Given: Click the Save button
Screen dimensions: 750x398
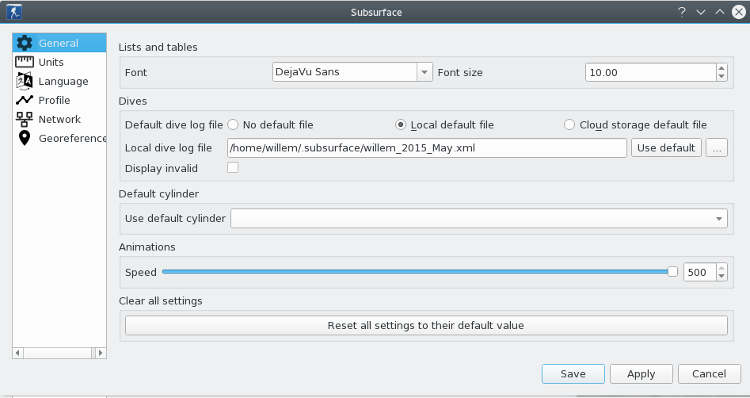Looking at the screenshot, I should click(573, 374).
